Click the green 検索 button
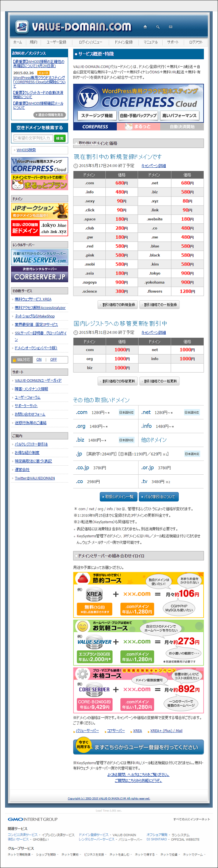Screen dimensions: 218x868 click(x=60, y=138)
